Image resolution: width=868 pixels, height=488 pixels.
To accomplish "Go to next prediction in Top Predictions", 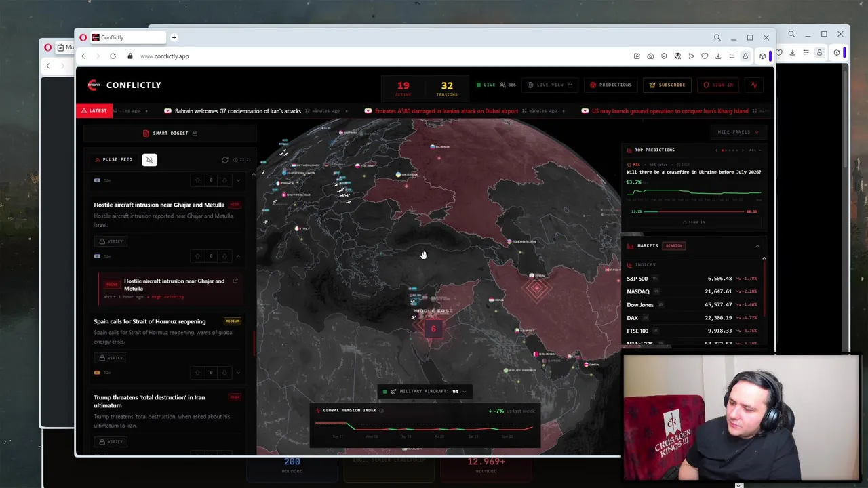I will 743,150.
